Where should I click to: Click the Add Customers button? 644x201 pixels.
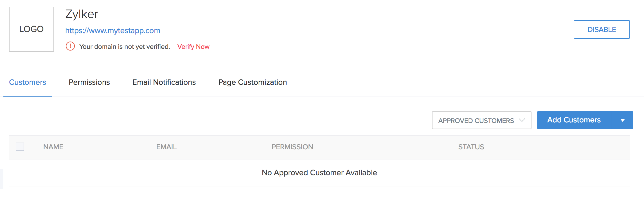point(574,120)
